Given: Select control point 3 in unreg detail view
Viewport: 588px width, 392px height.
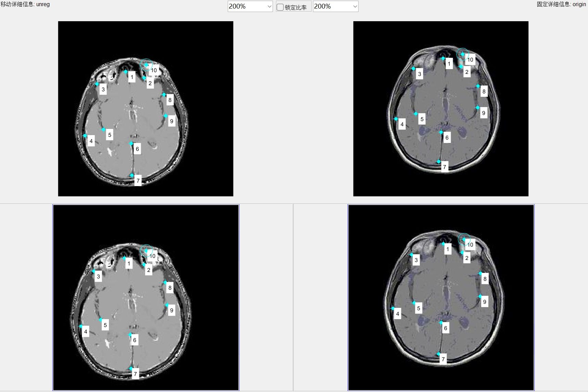Looking at the screenshot, I should [97, 84].
